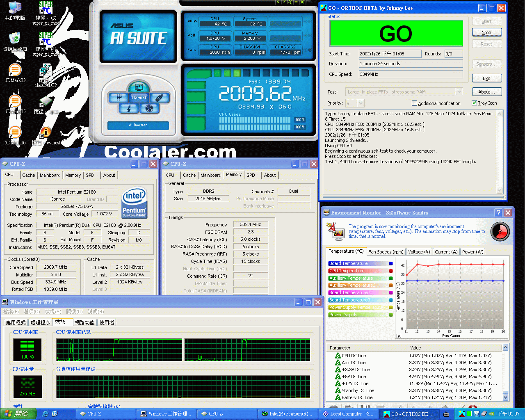The image size is (525, 420).
Task: Open the 說明(H) menu in Task Manager
Action: pyautogui.click(x=96, y=312)
